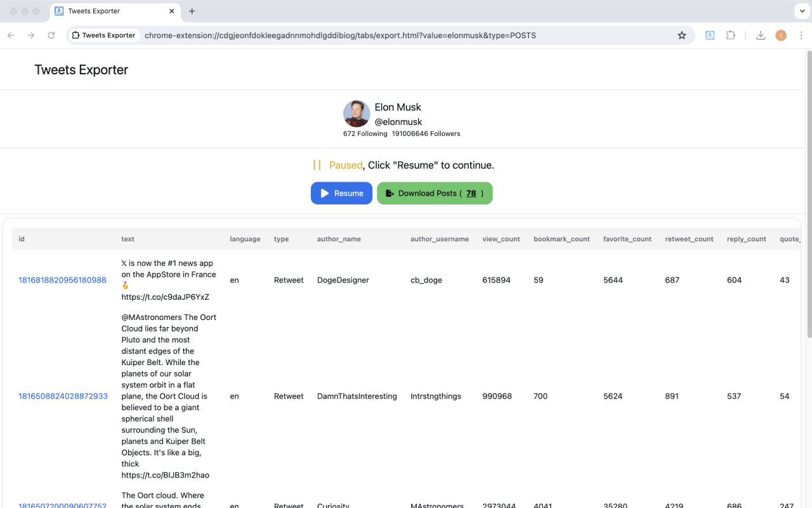This screenshot has width=812, height=508.
Task: Click the 'retweet_count' column header
Action: coord(689,239)
